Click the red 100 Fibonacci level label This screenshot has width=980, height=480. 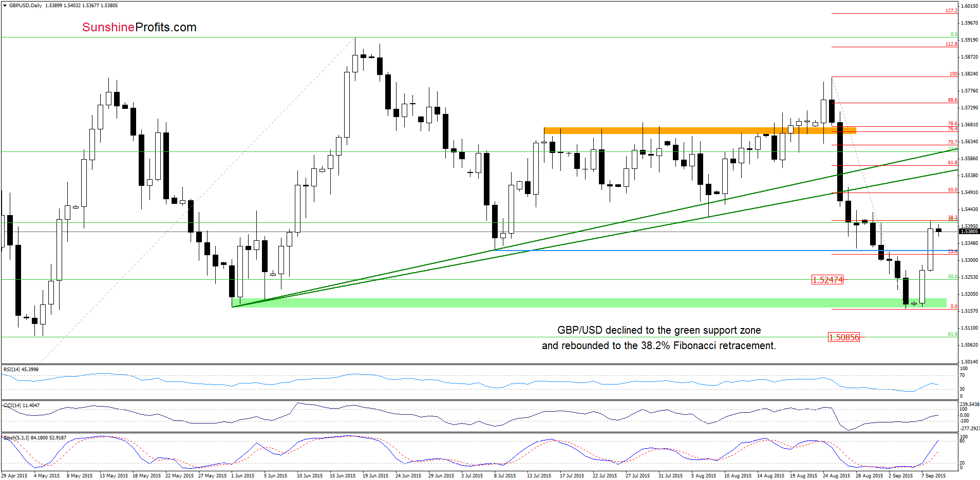pyautogui.click(x=953, y=74)
